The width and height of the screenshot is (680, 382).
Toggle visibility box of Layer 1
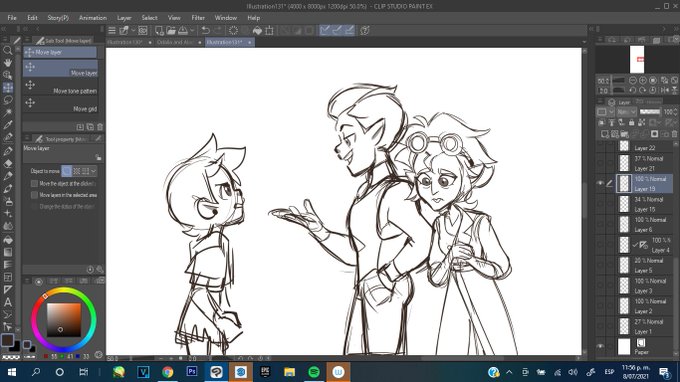(600, 326)
